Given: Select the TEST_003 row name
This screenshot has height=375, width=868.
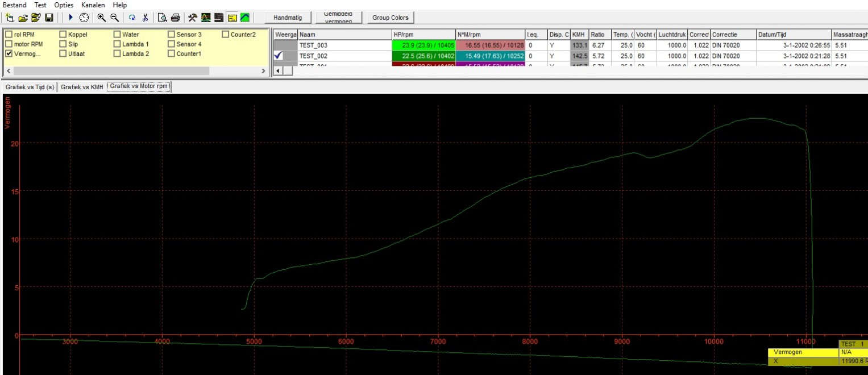Looking at the screenshot, I should pyautogui.click(x=314, y=45).
